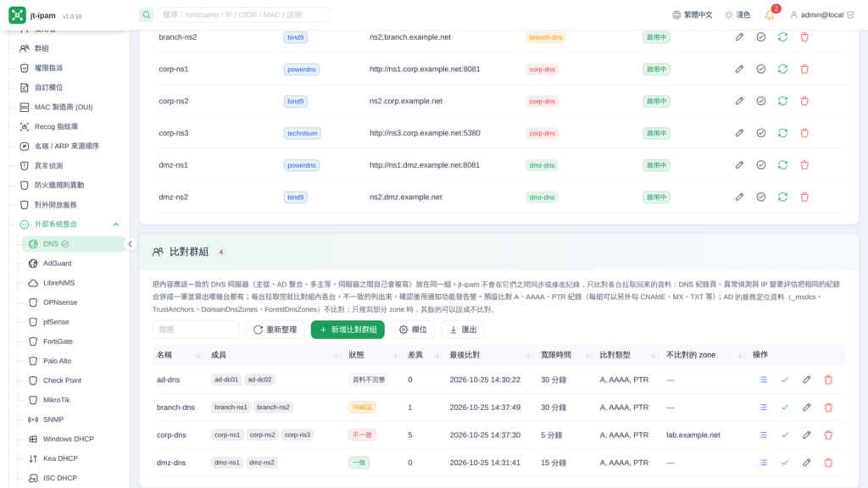Image resolution: width=868 pixels, height=488 pixels.
Task: Collapse the sidebar with arrow handle
Action: [x=130, y=244]
